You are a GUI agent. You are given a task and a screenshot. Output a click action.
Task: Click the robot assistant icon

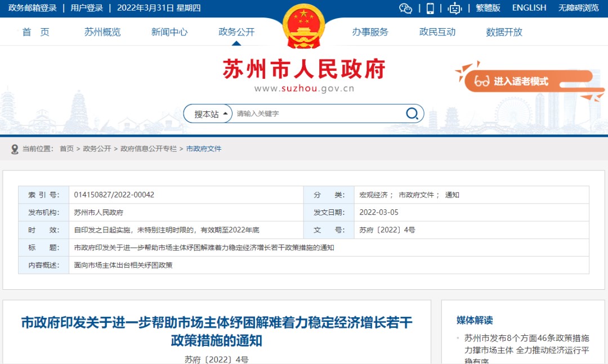454,8
